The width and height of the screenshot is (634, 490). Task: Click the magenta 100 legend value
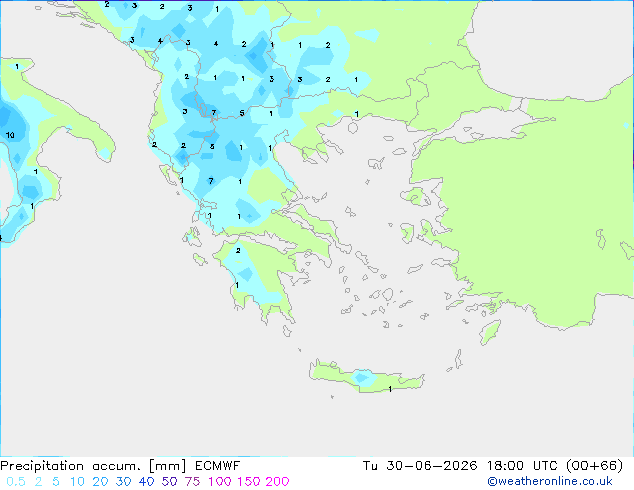(x=220, y=482)
